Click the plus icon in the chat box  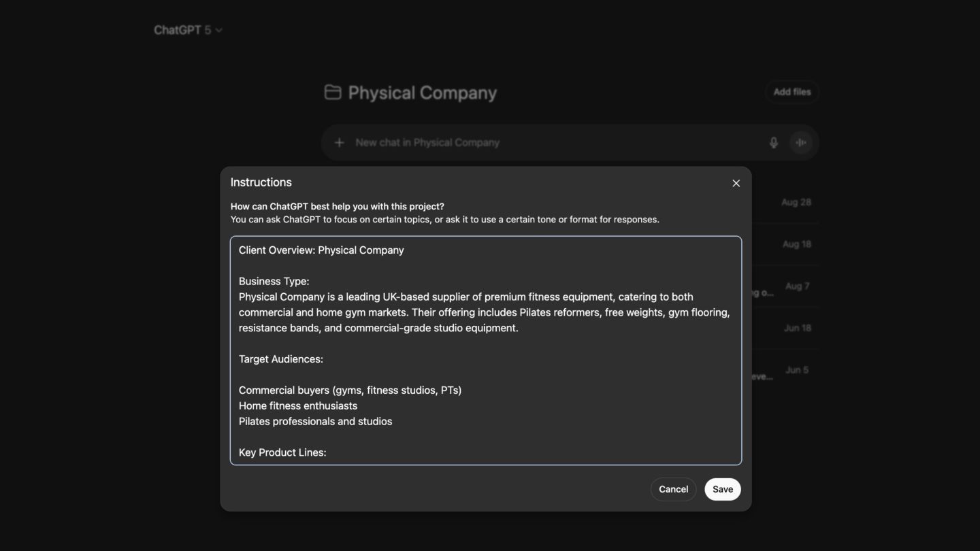point(339,143)
